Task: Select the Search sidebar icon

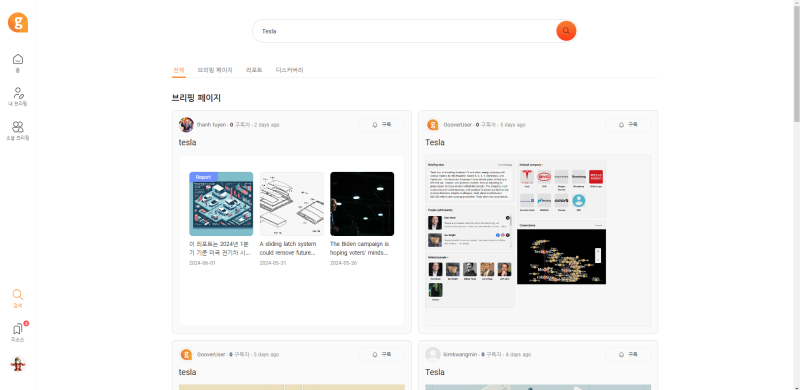Action: click(18, 299)
